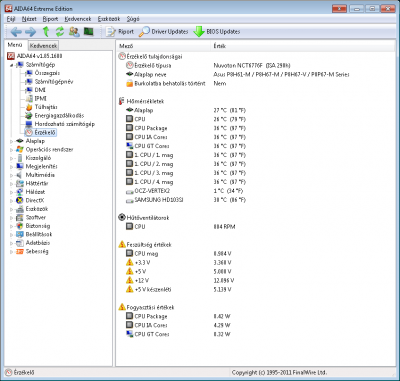Click the Adatbázis tree icon
Image resolution: width=400 pixels, height=381 pixels.
[20, 243]
